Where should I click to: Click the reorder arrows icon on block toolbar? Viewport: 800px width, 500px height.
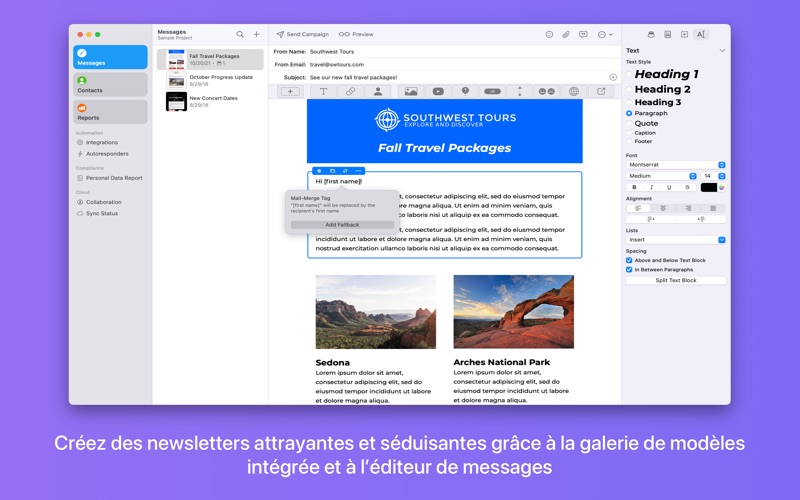(x=345, y=171)
